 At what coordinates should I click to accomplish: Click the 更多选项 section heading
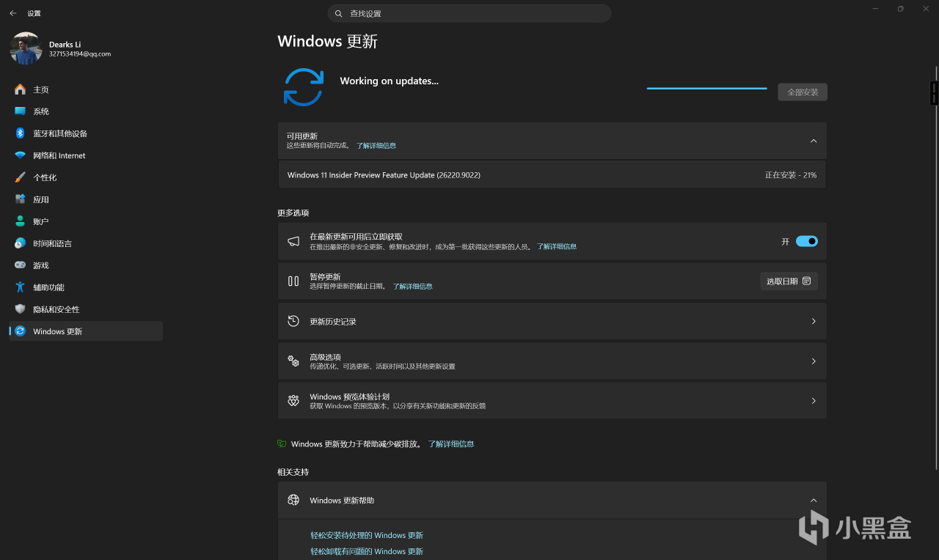click(293, 213)
